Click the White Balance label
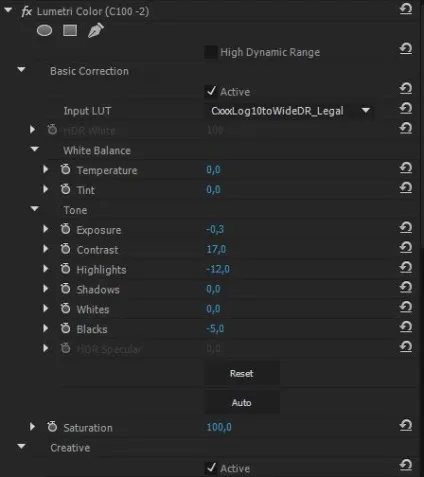The image size is (424, 477). click(x=97, y=150)
